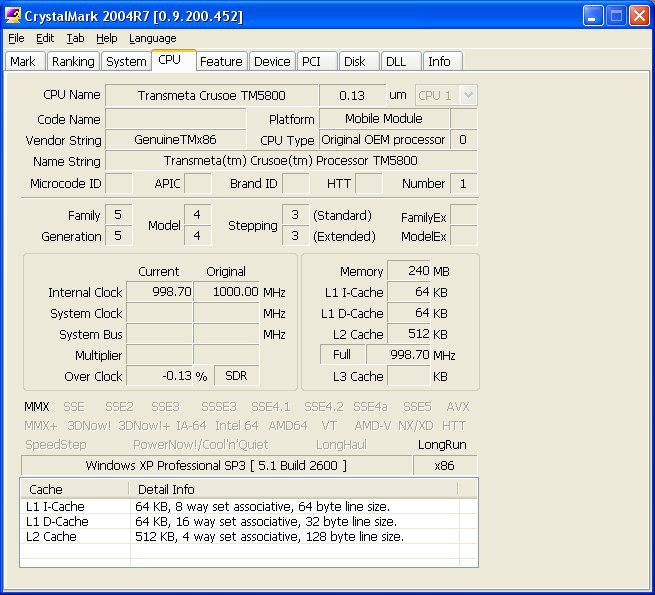Viewport: 655px width, 595px height.
Task: Click the Original Internal Clock 1000.00 field
Action: (x=226, y=292)
